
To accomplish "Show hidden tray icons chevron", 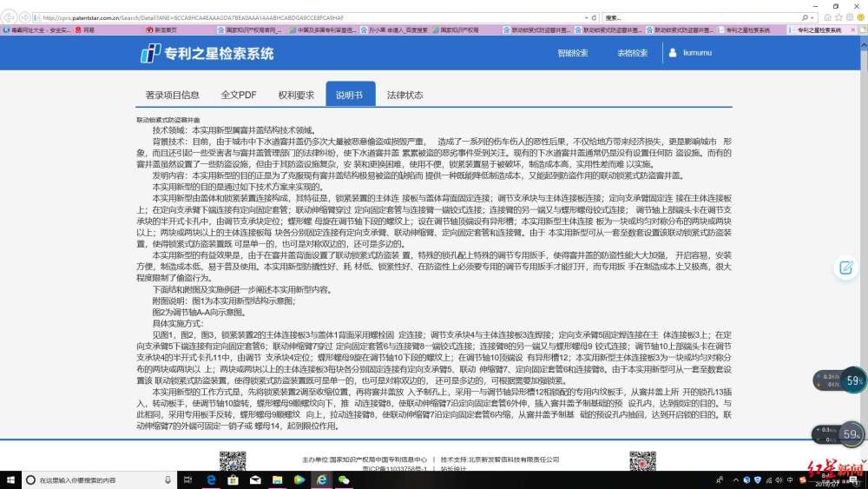I will click(736, 480).
